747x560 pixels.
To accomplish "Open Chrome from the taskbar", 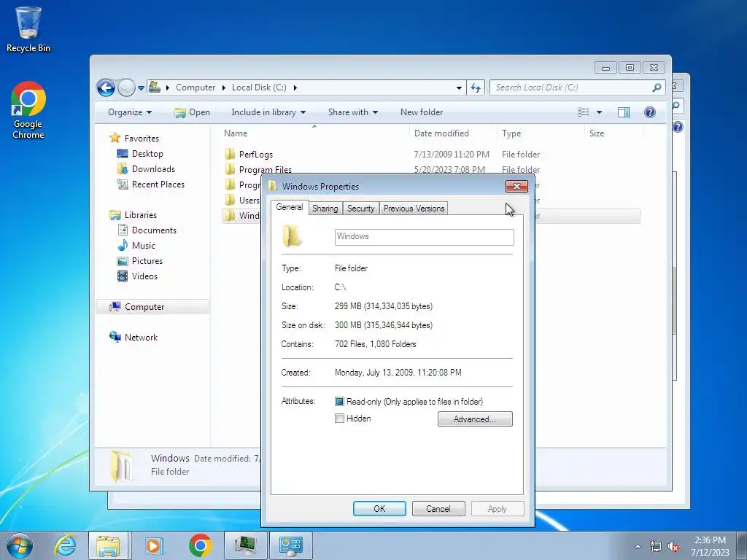I will click(200, 545).
